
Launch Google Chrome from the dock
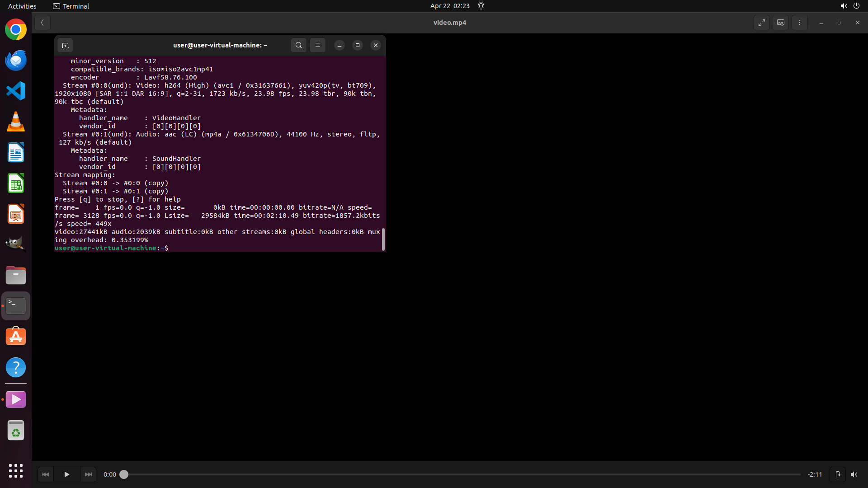(x=16, y=30)
